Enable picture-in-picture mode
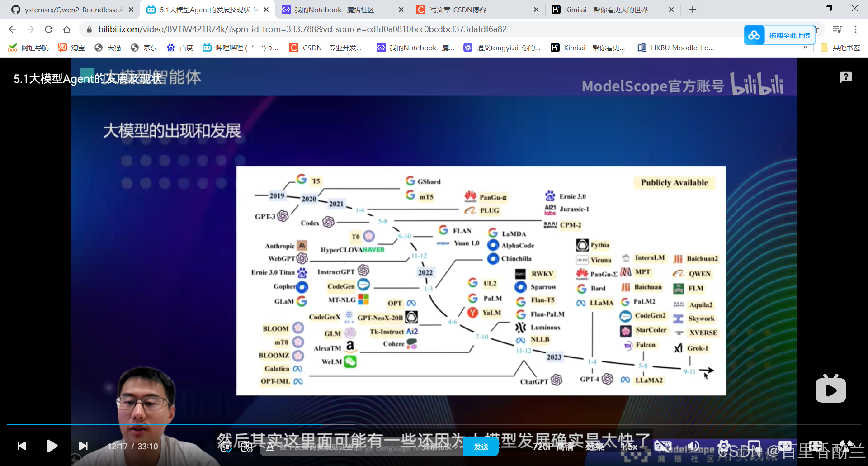Image resolution: width=868 pixels, height=466 pixels. click(x=754, y=446)
